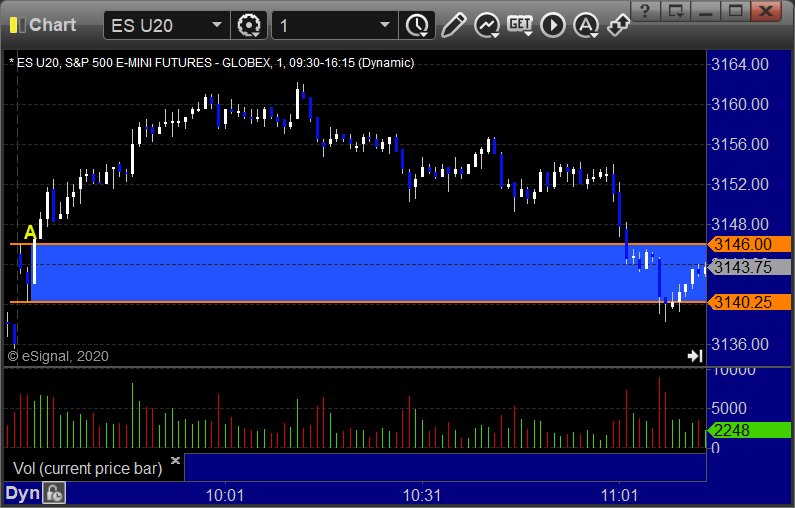
Task: Click the 3160.00 price axis label
Action: coord(740,104)
